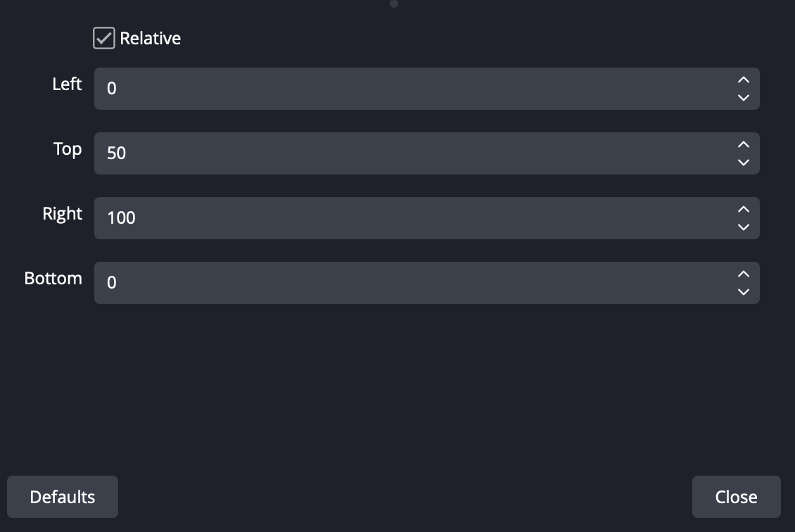The height and width of the screenshot is (532, 795).
Task: Click the Right field showing 100
Action: pyautogui.click(x=352, y=218)
